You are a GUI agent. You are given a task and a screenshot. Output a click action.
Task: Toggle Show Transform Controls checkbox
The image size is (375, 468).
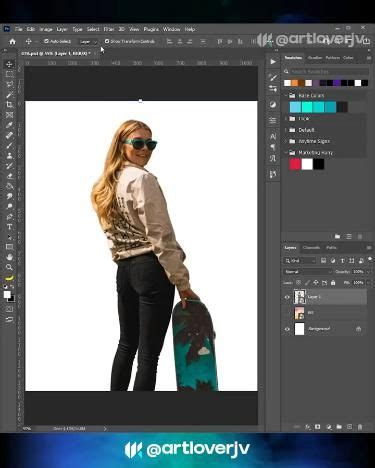point(107,41)
